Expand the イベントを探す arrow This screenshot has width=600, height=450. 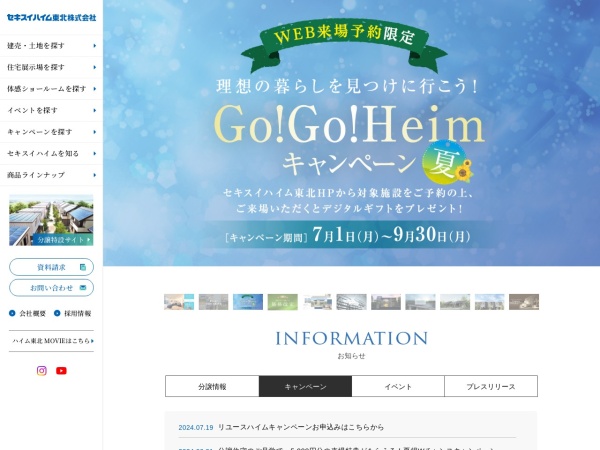coord(95,111)
